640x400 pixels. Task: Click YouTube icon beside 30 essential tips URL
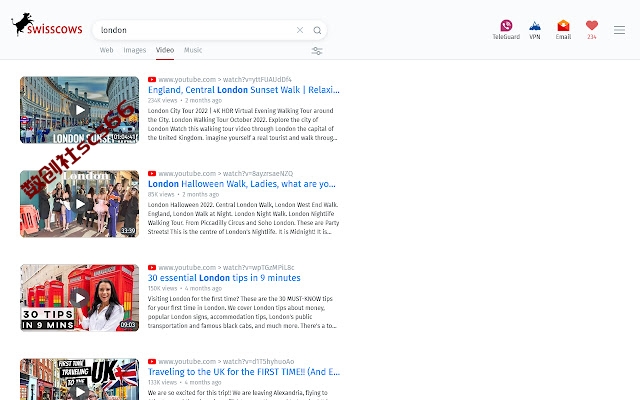click(152, 267)
